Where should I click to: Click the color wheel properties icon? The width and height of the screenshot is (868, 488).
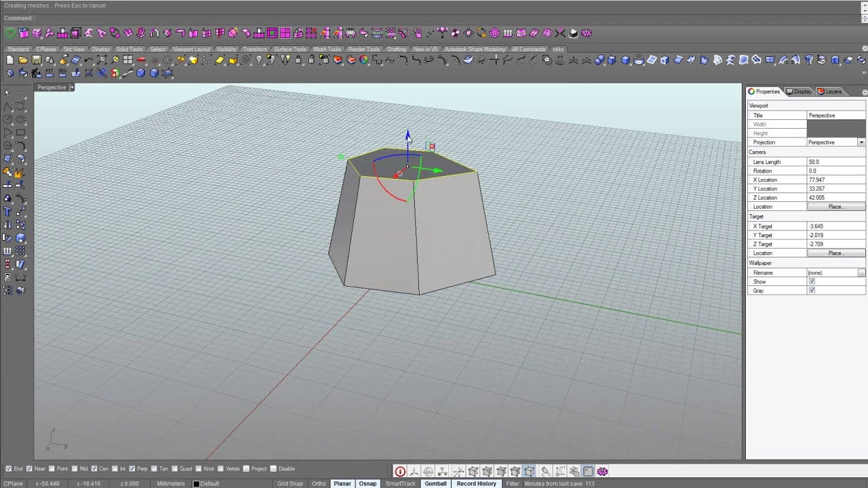(x=363, y=60)
